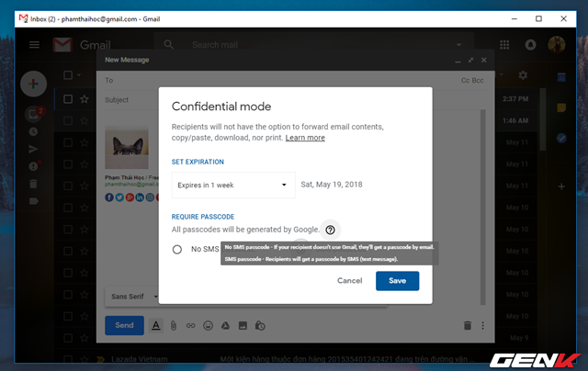
Task: Discard draft with the trash icon
Action: 468,326
